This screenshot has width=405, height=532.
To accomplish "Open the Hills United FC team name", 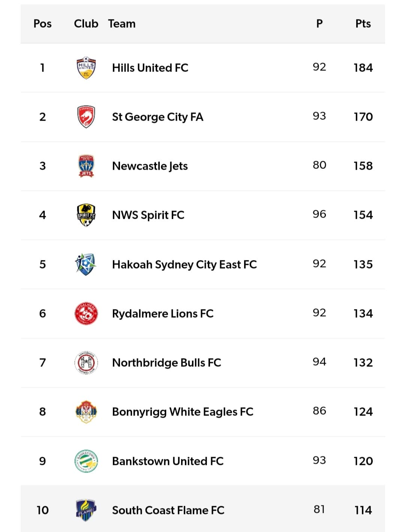I will tap(150, 68).
